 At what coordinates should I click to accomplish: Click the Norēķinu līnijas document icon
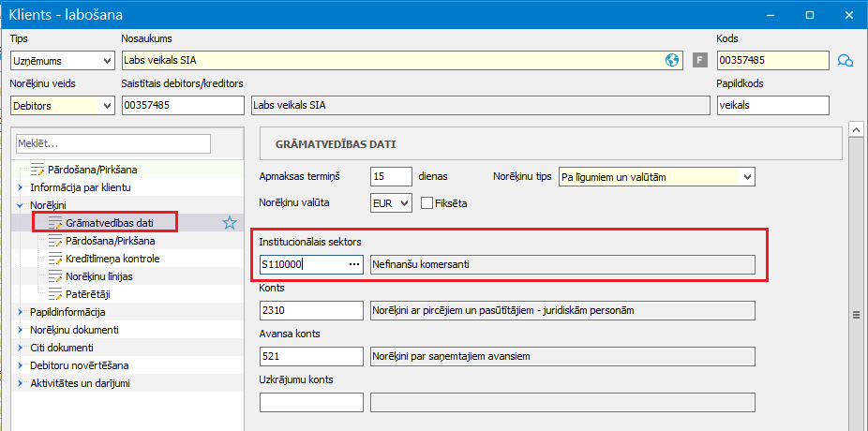(x=55, y=276)
